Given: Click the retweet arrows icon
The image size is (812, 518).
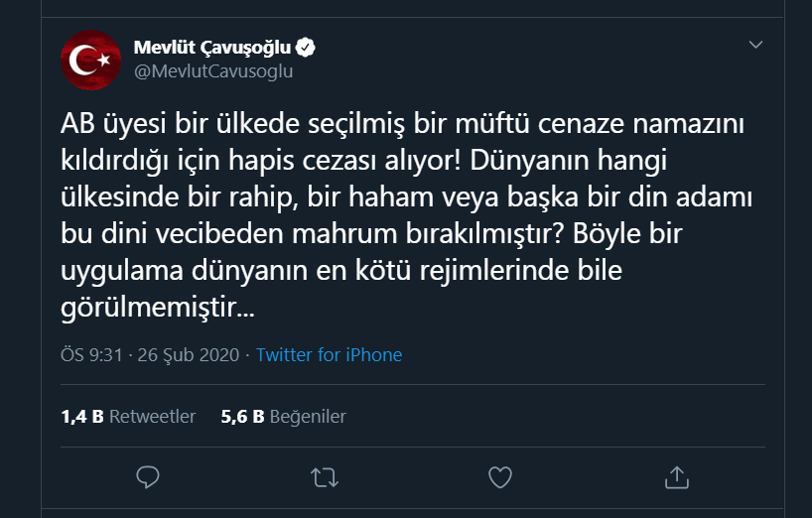Looking at the screenshot, I should point(325,477).
